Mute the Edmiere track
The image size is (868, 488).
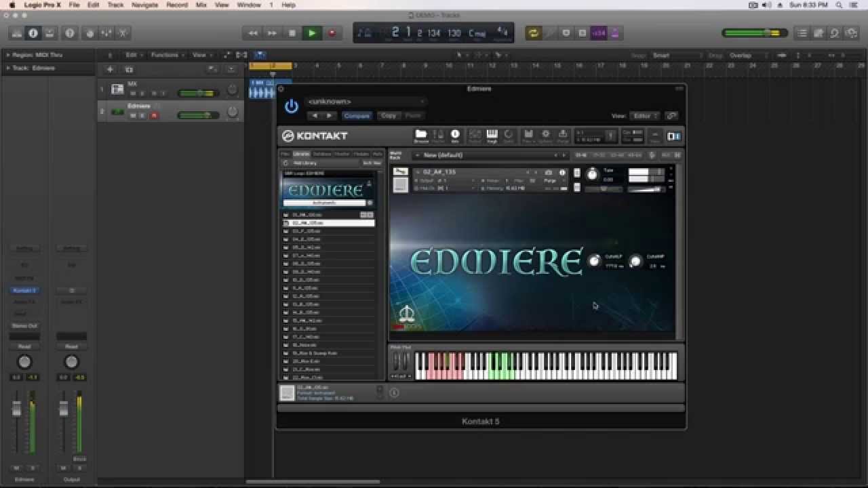tap(133, 115)
